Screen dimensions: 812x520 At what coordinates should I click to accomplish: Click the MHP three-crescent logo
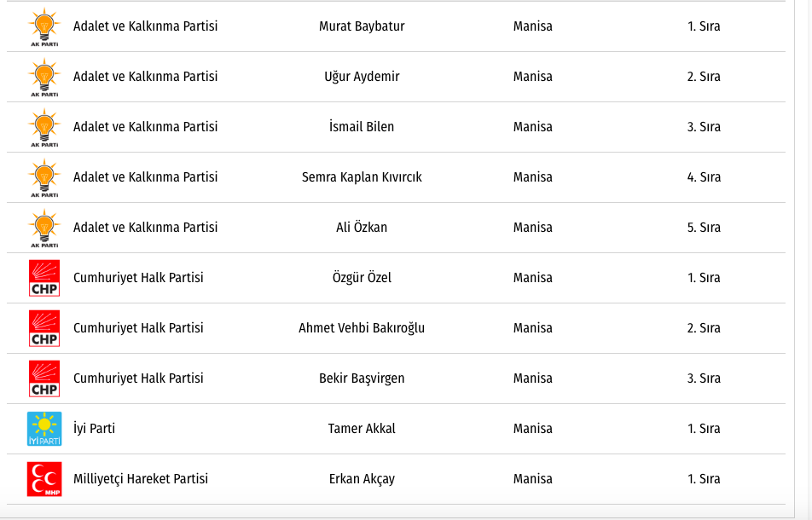tap(44, 479)
